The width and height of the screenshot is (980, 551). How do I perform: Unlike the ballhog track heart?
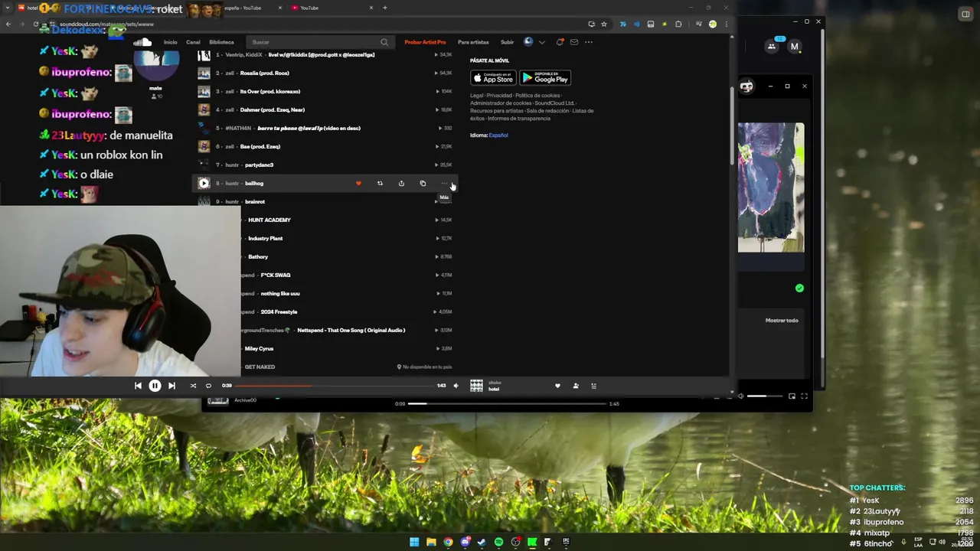(x=358, y=183)
